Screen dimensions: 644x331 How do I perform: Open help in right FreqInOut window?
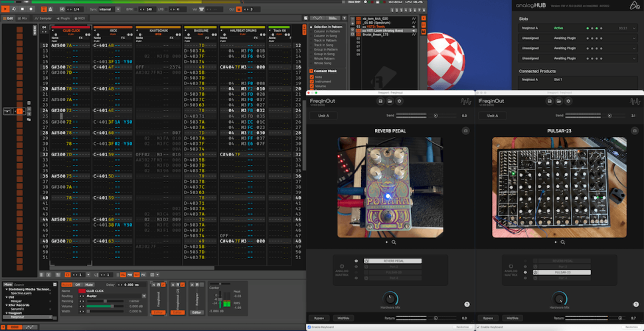click(x=636, y=304)
